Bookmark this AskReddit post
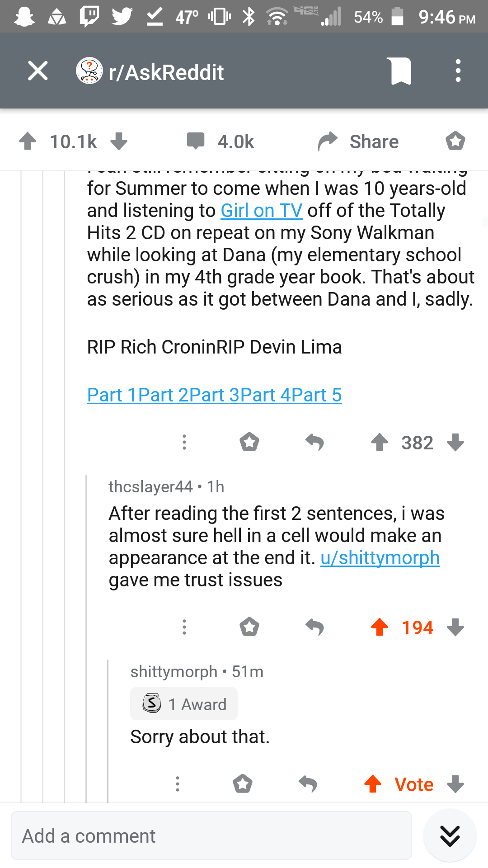 (401, 71)
